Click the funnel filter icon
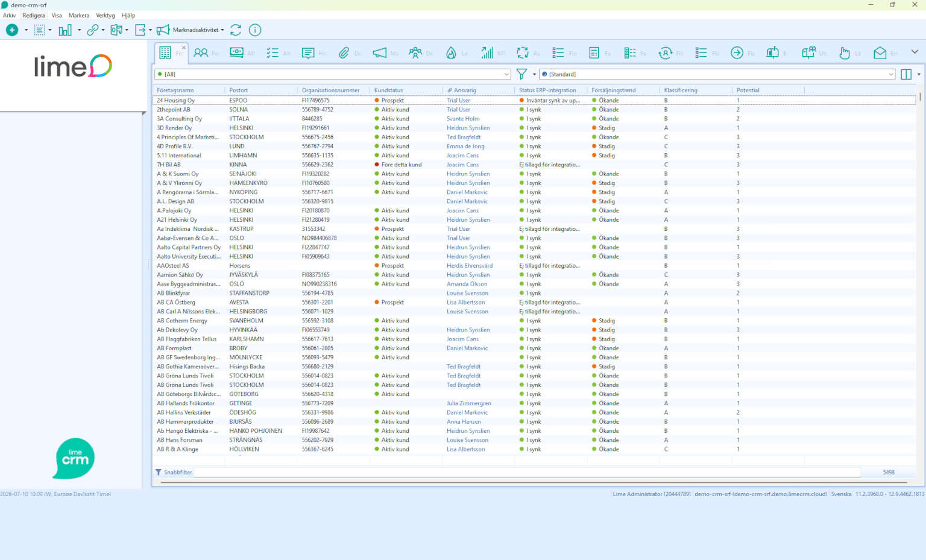This screenshot has width=926, height=560. 522,74
